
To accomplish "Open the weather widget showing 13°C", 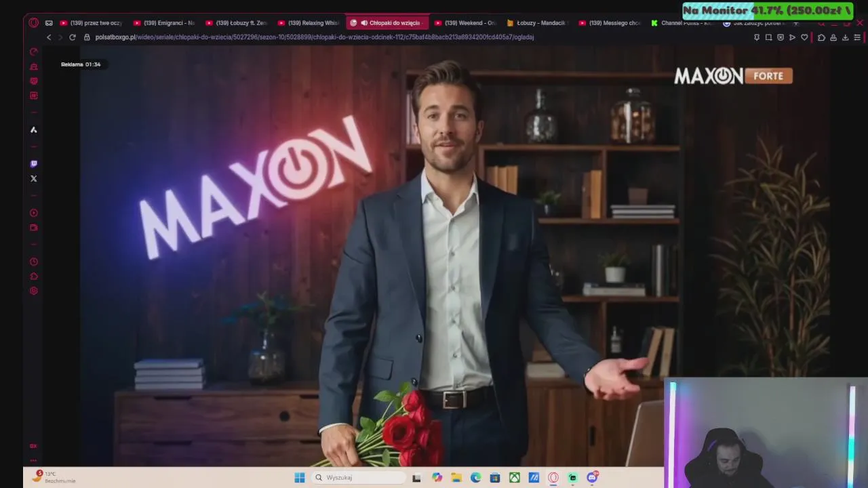I will 54,477.
